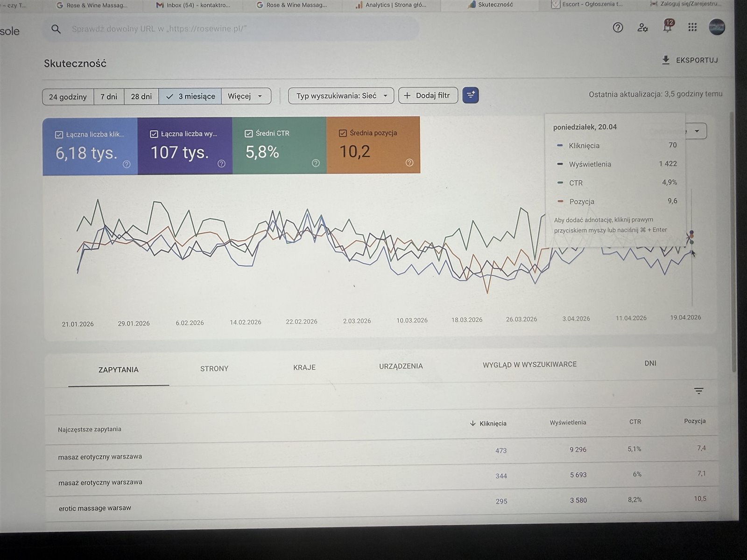Click the blue AI filter sparkle icon
The height and width of the screenshot is (560, 747).
471,95
